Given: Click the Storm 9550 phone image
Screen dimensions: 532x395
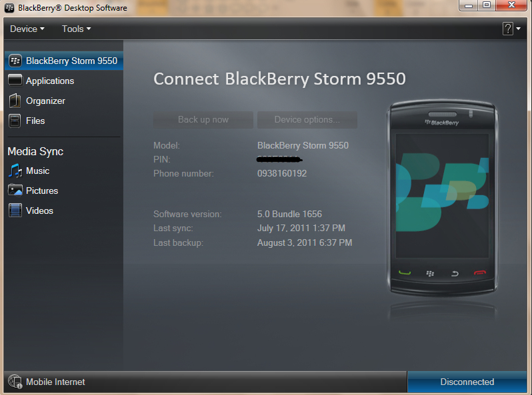Looking at the screenshot, I should pyautogui.click(x=442, y=197).
